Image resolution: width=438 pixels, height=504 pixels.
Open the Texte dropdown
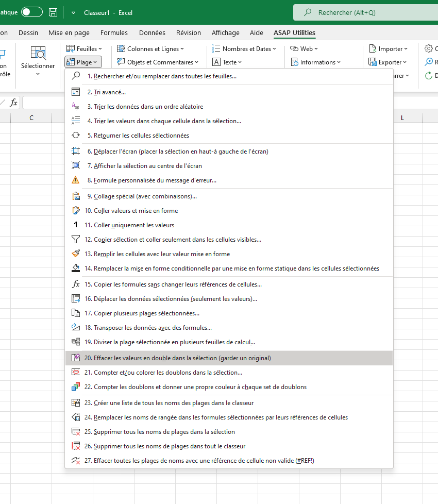point(227,62)
